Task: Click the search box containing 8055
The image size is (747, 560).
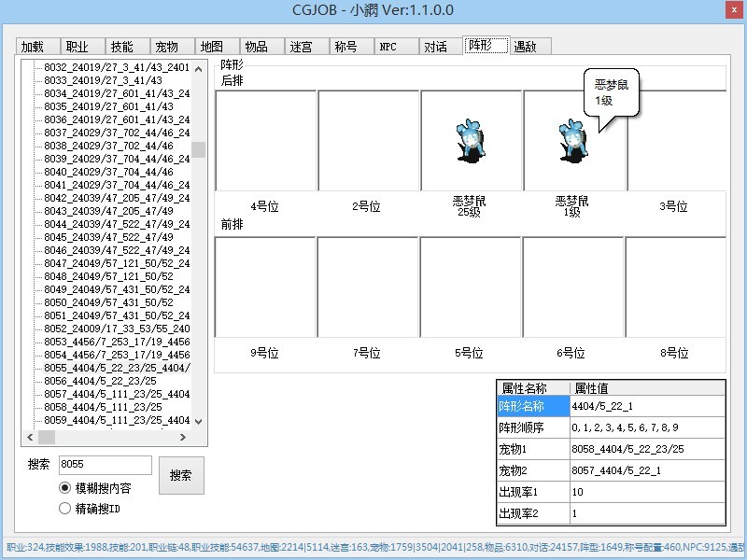Action: click(104, 465)
